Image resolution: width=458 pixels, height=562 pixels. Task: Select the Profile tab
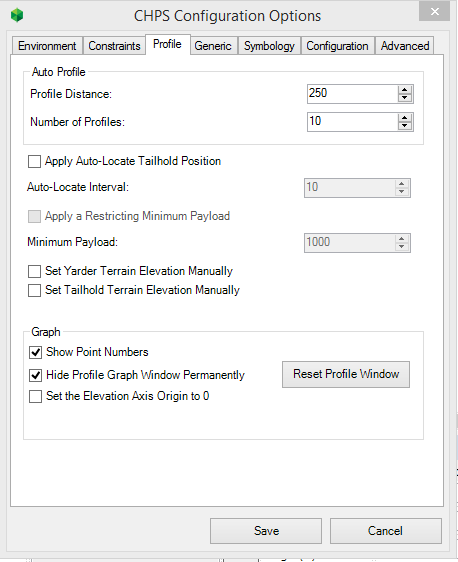point(167,44)
